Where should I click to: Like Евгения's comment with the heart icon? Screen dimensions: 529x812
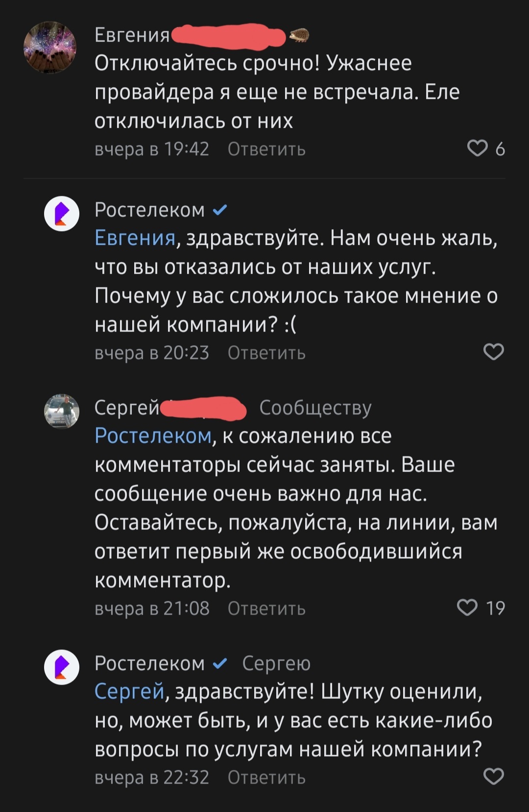(478, 148)
